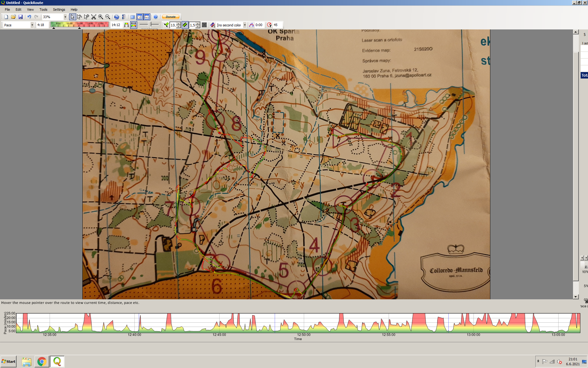Select the pointer tool
Viewport: 588px width, 368px height.
pyautogui.click(x=72, y=17)
